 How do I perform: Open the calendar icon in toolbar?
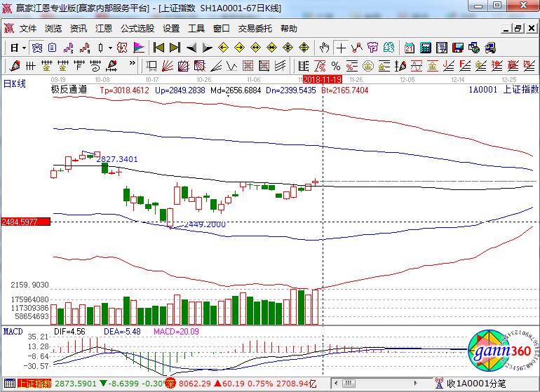click(410, 48)
